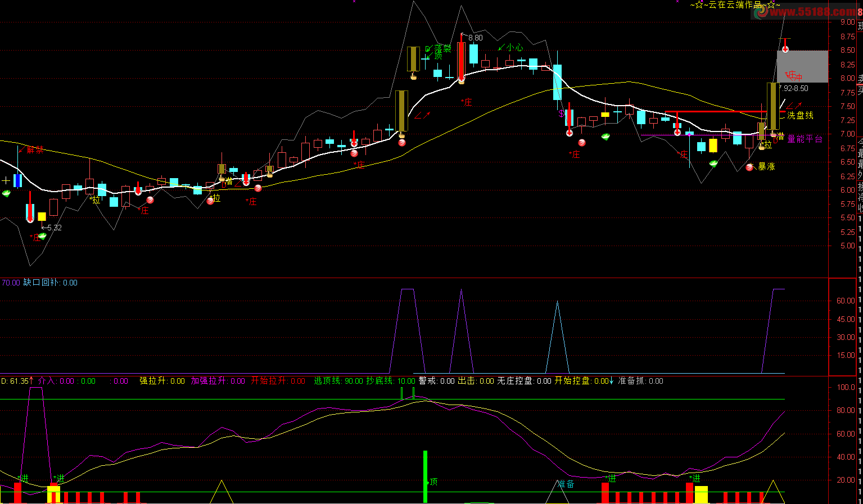
Task: Click the green diamond icon below 5.32
Action: [42, 237]
